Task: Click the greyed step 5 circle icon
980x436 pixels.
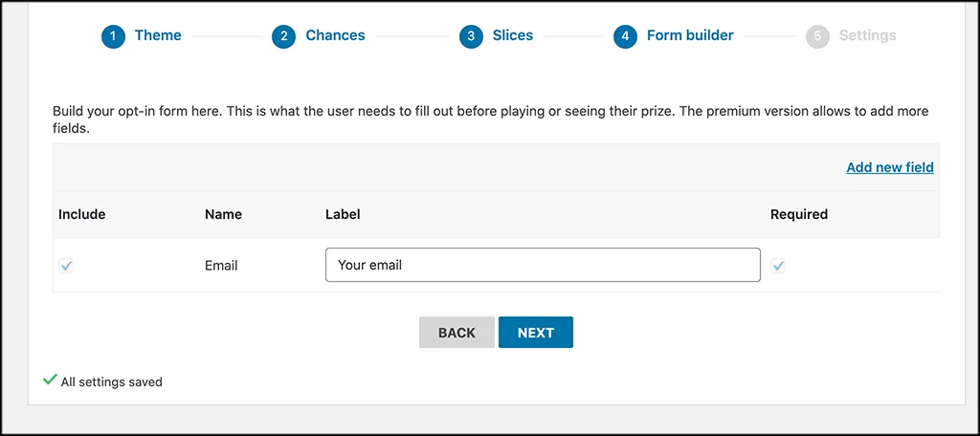Action: coord(817,36)
